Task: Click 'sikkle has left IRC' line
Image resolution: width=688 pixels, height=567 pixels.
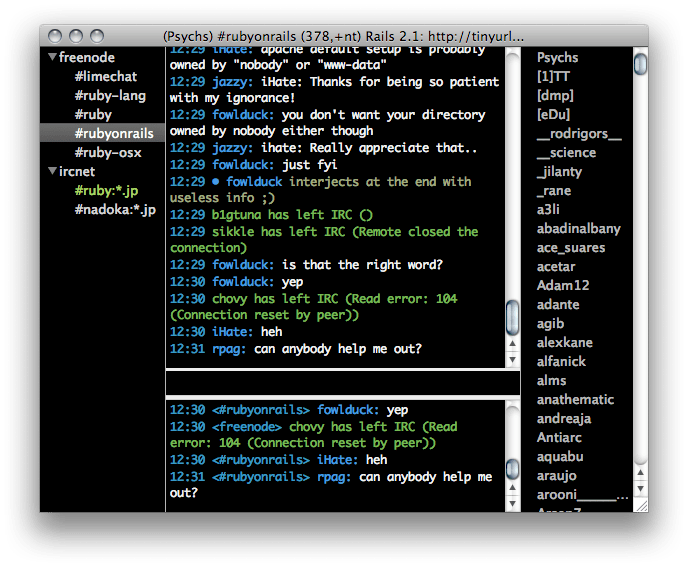Action: tap(324, 240)
